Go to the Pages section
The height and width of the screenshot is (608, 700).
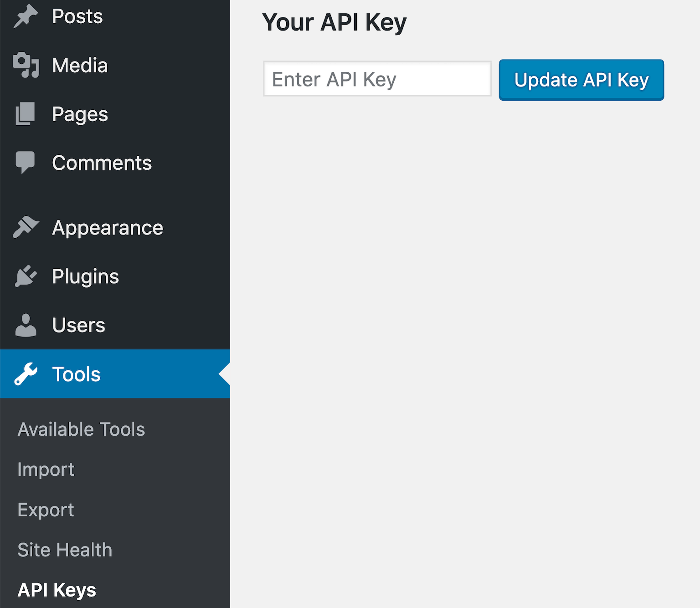click(x=80, y=114)
